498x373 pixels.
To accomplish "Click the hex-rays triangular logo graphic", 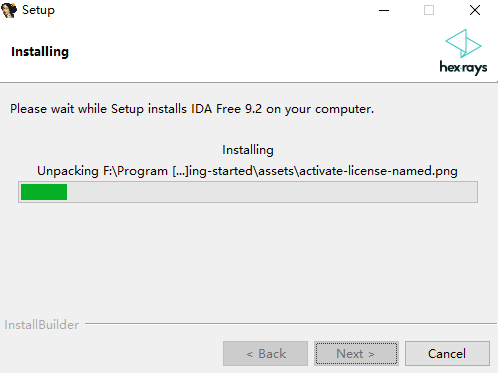I will 463,43.
